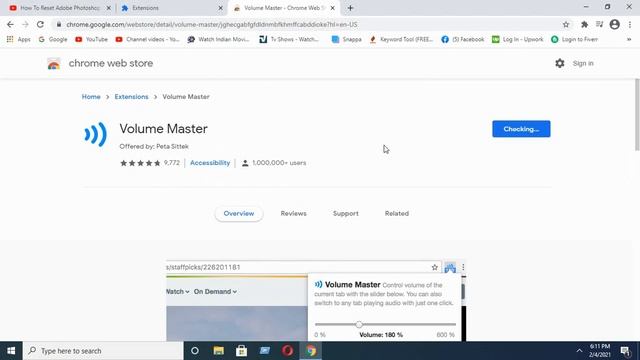Open Chrome's three-dot menu
Screen dimensions: 640x360
(x=630, y=24)
